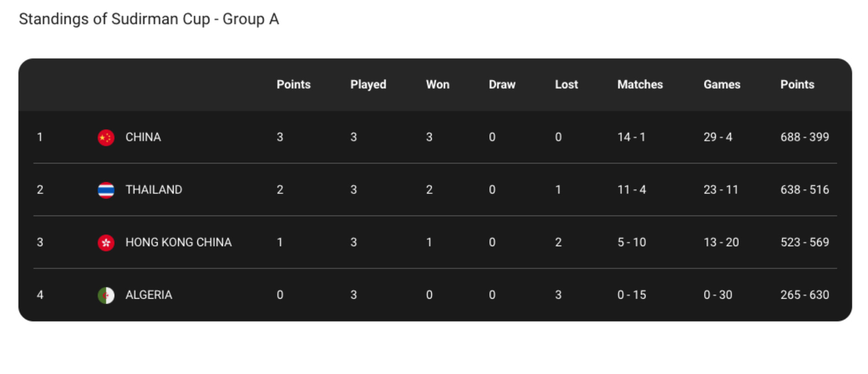Select the HONG KONG CHINA team name
Screen dimensions: 868x374
tap(179, 242)
